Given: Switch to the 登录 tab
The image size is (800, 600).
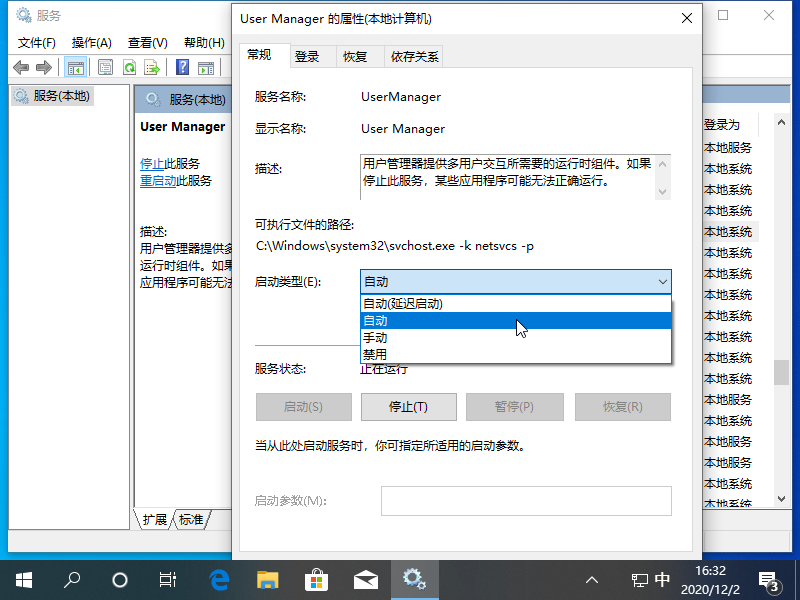Looking at the screenshot, I should (x=307, y=57).
